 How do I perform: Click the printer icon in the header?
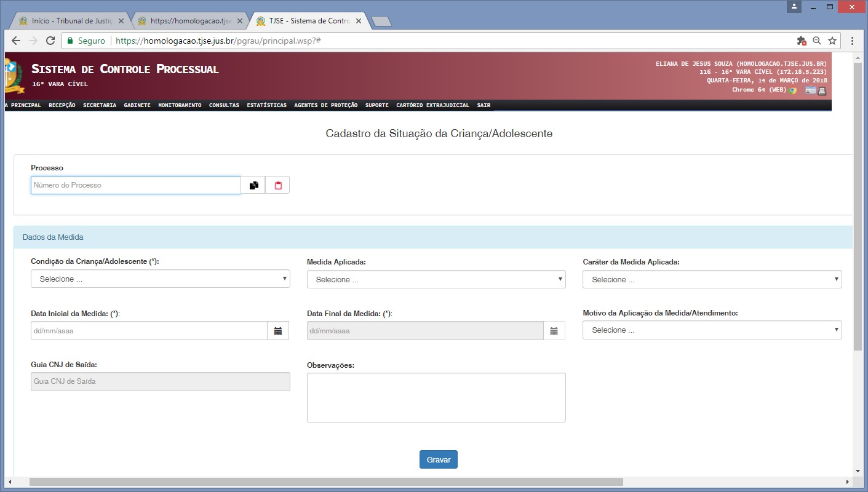click(x=822, y=90)
